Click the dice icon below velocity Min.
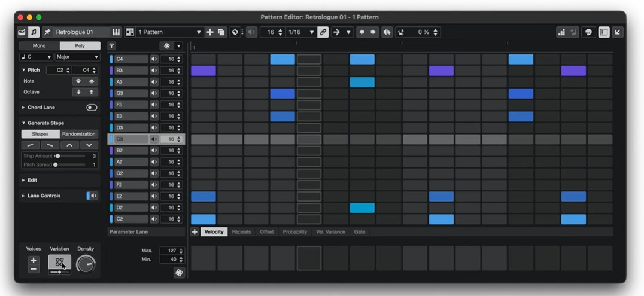Image resolution: width=644 pixels, height=296 pixels. coord(178,273)
